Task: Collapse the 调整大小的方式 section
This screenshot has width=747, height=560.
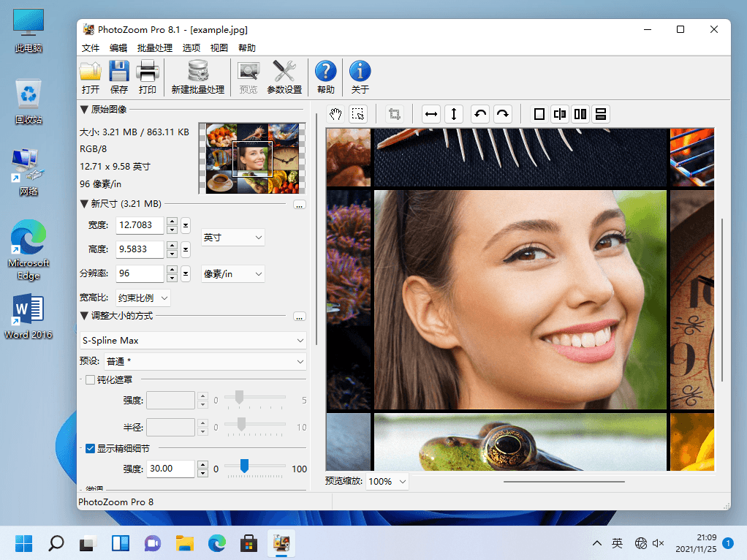Action: click(84, 316)
